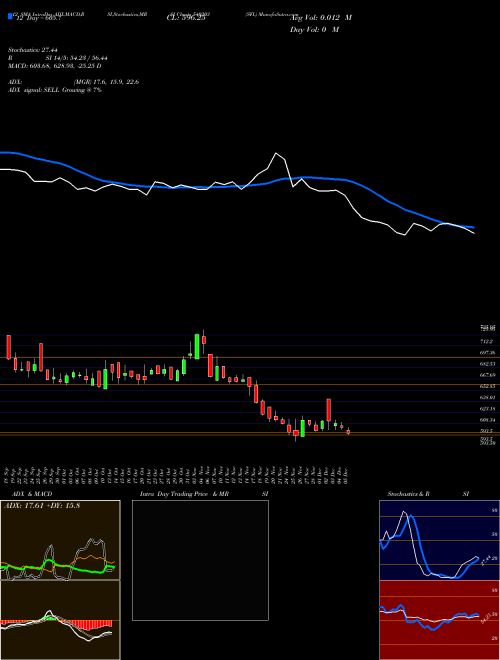Click the CL: 596.25 closing price label
The width and height of the screenshot is (500, 660).
[186, 18]
